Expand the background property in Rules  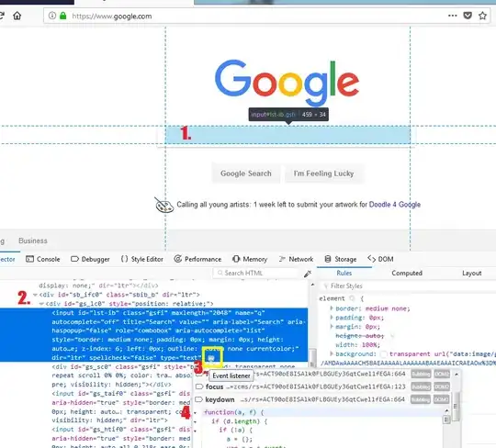(332, 353)
